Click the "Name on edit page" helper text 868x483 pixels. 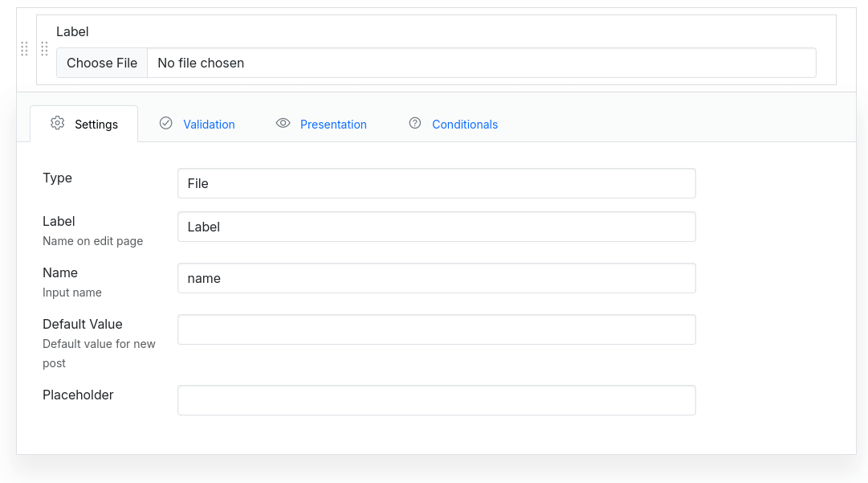click(x=92, y=240)
